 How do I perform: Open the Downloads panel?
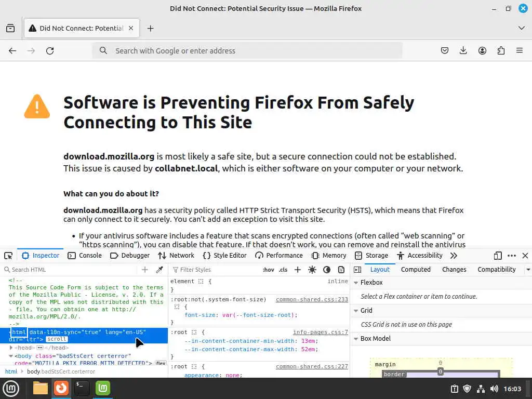pyautogui.click(x=463, y=50)
